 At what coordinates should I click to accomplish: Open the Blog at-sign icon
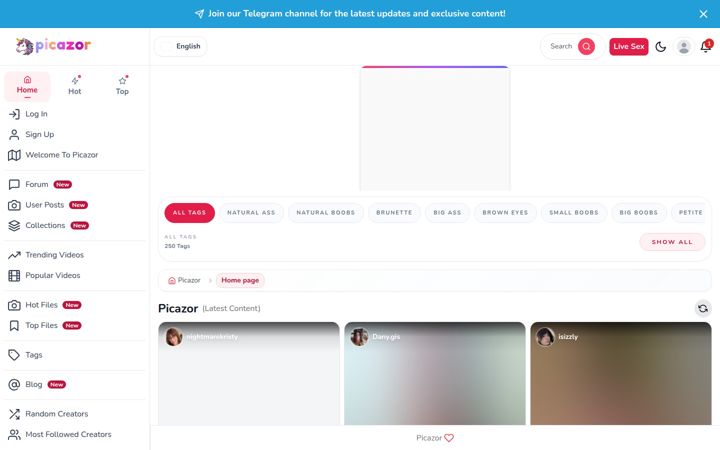click(x=14, y=384)
